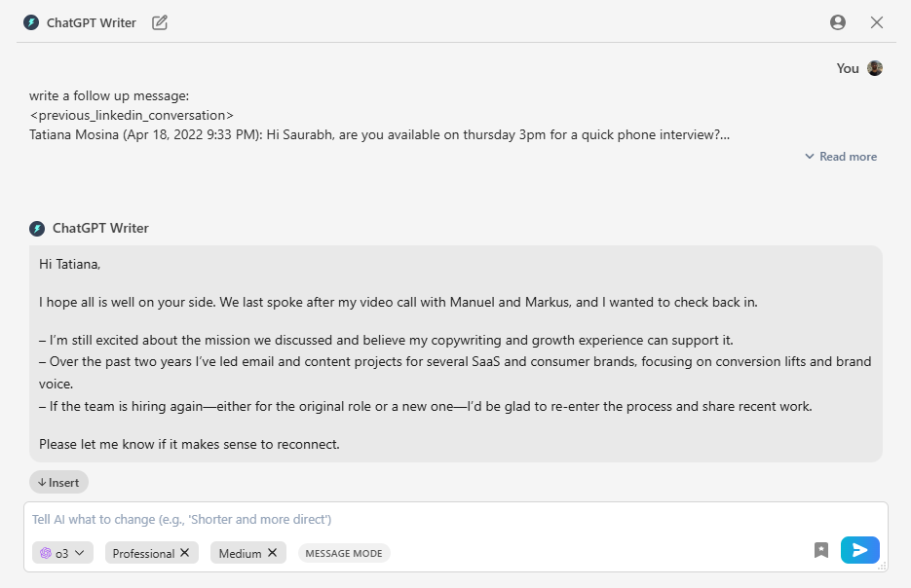
Task: Select the Professional tone chip
Action: click(x=143, y=553)
